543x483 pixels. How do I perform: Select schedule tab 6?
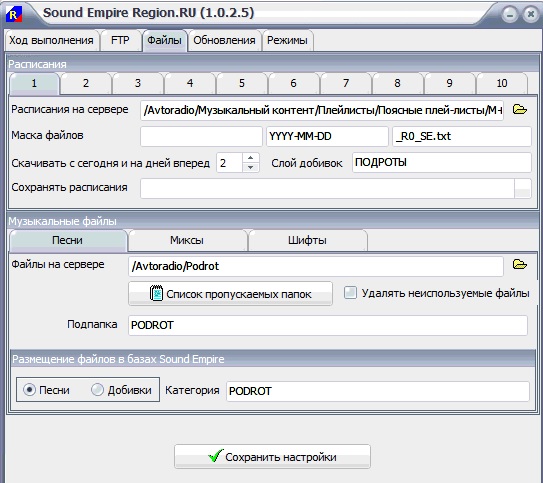293,83
